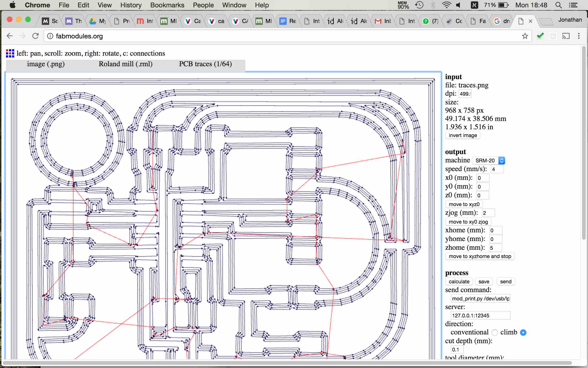Click the server address input field

(x=481, y=315)
